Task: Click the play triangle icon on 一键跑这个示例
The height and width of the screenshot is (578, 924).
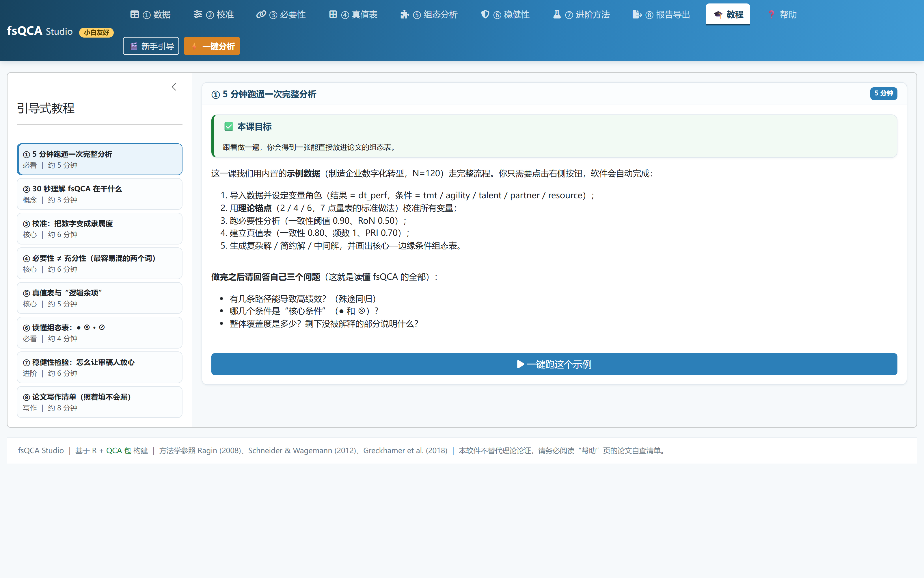Action: (x=520, y=364)
